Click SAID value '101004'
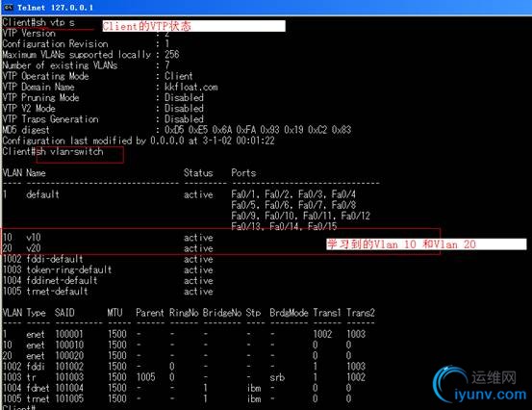This screenshot has width=532, height=410. pyautogui.click(x=69, y=388)
